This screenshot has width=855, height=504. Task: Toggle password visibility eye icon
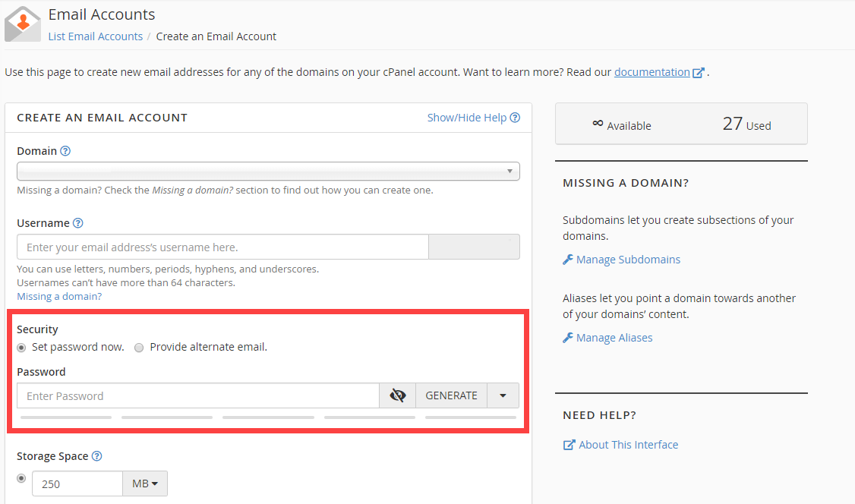[x=397, y=395]
